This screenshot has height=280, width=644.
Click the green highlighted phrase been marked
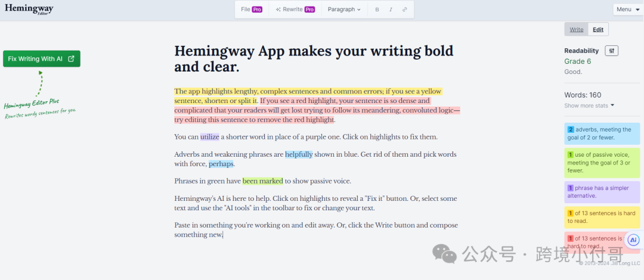pyautogui.click(x=263, y=181)
